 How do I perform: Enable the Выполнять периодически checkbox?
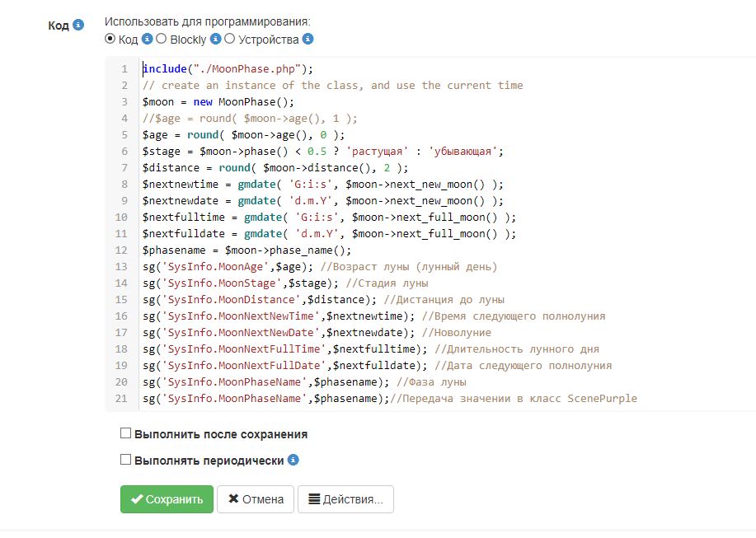coord(125,461)
